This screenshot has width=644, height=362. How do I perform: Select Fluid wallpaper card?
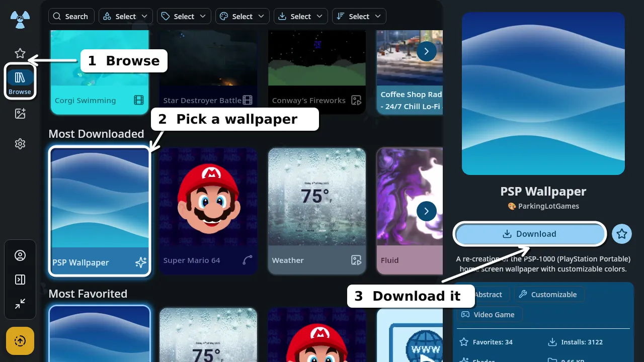pyautogui.click(x=410, y=211)
